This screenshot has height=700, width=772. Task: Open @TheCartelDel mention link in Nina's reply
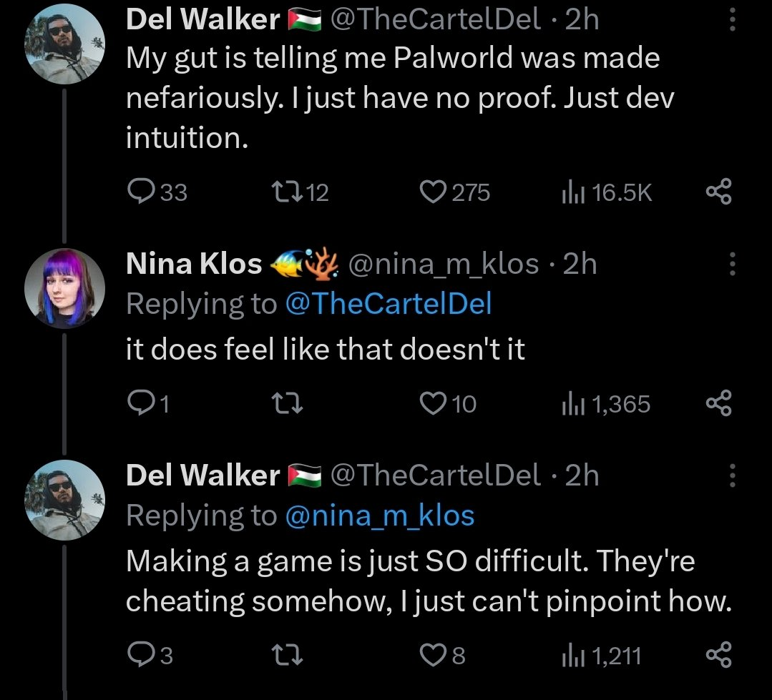[389, 305]
